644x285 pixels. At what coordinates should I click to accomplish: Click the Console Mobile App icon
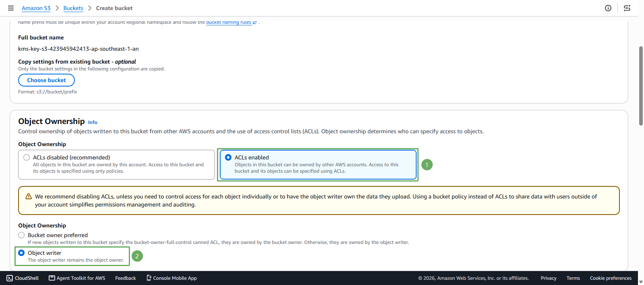coord(149,278)
